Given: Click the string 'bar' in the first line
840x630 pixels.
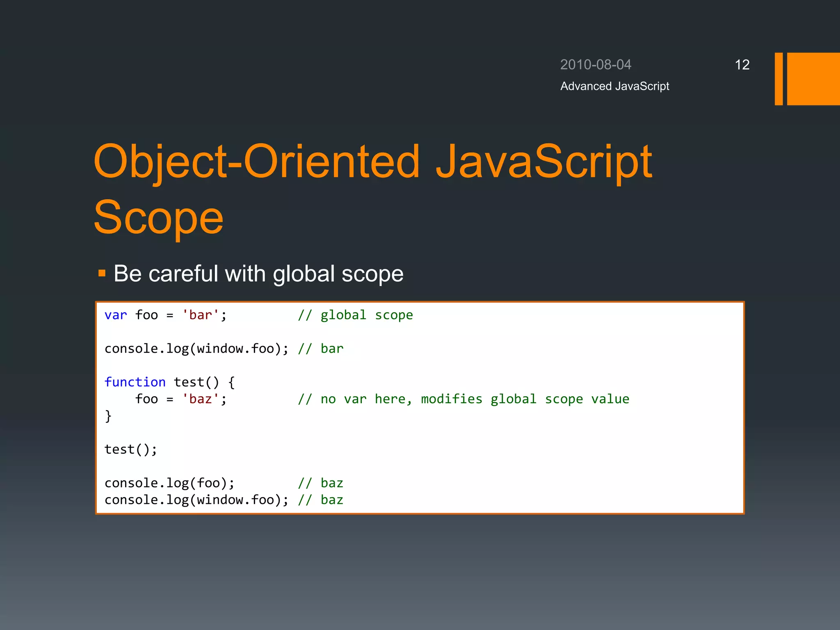Looking at the screenshot, I should (x=201, y=315).
